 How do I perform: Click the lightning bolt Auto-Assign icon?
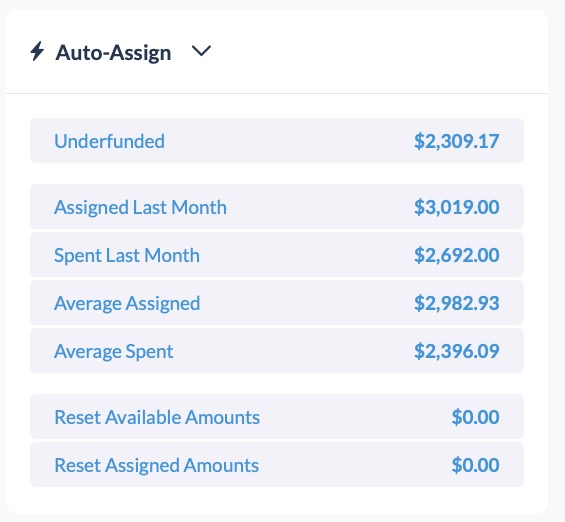point(37,51)
